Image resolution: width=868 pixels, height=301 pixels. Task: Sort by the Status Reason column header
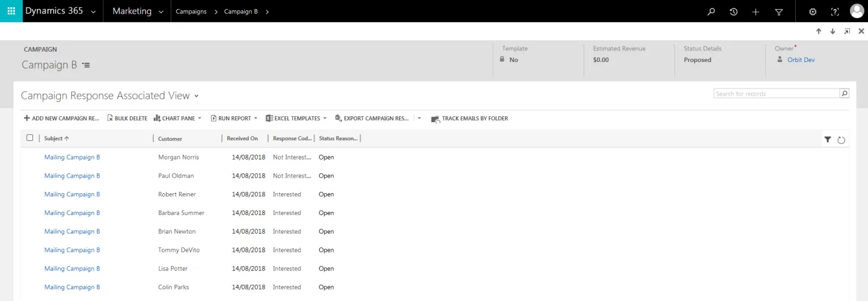(x=338, y=138)
